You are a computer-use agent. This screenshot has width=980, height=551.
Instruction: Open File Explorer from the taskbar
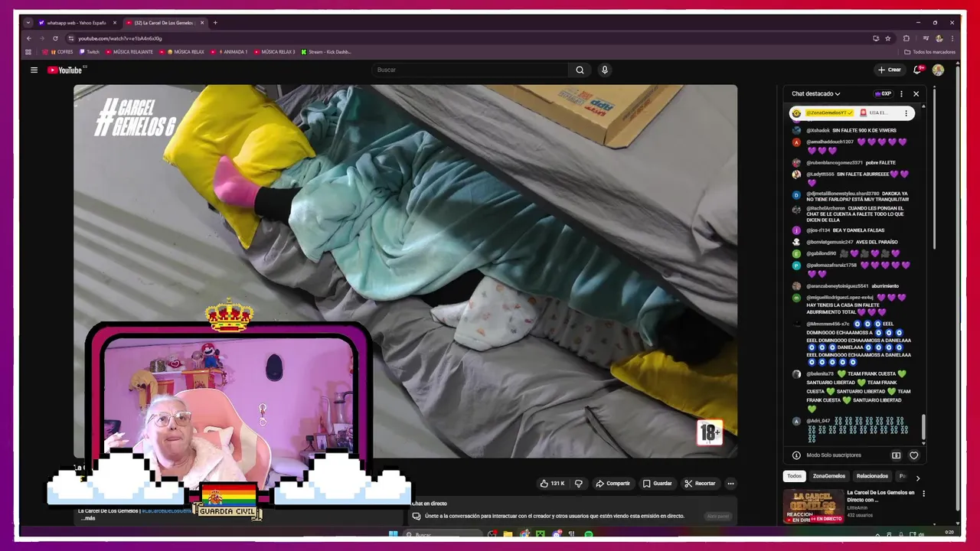(508, 534)
